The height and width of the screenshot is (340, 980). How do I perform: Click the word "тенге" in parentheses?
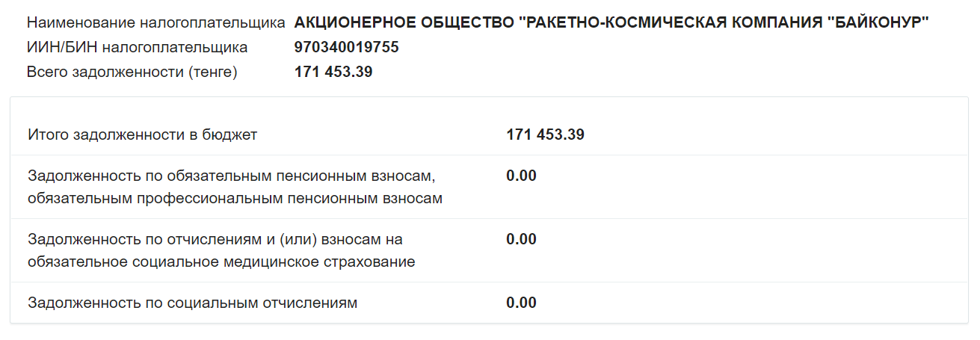[x=212, y=72]
